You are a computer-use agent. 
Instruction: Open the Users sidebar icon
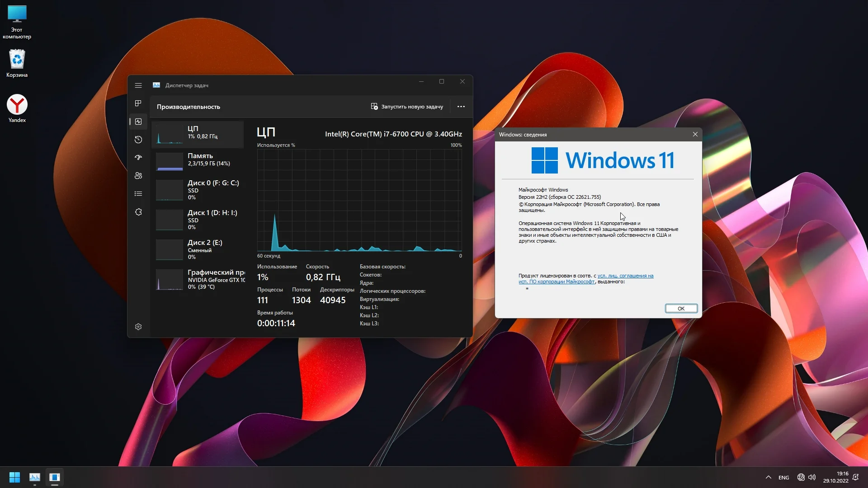point(138,176)
